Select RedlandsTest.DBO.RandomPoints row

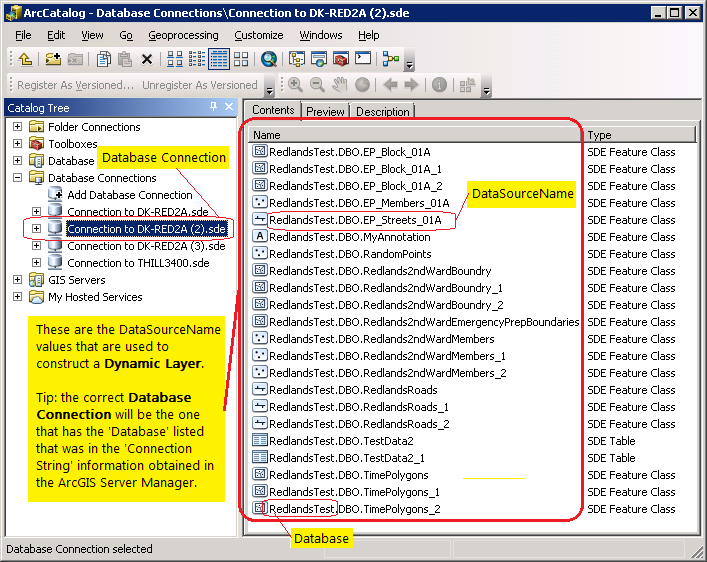[x=350, y=254]
